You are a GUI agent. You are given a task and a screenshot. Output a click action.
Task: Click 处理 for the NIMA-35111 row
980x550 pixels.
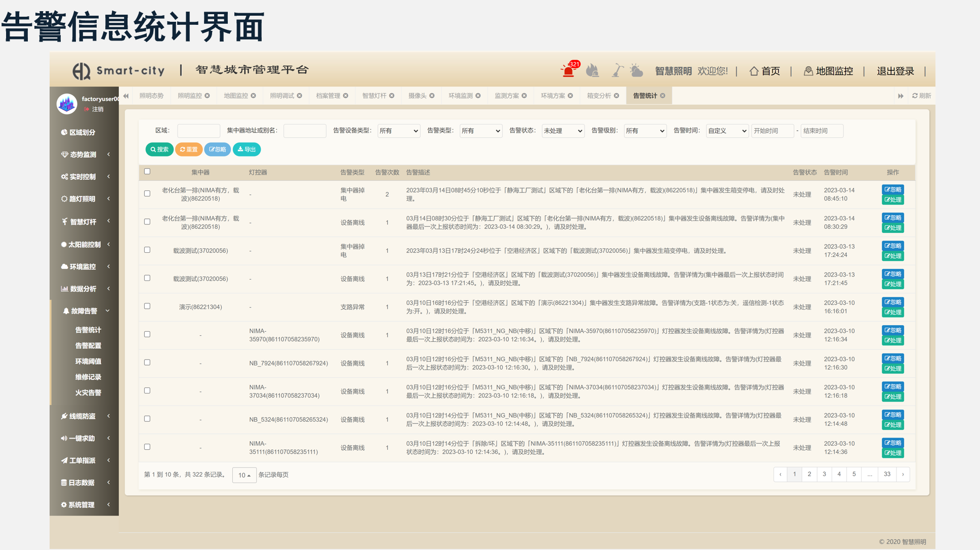point(893,453)
